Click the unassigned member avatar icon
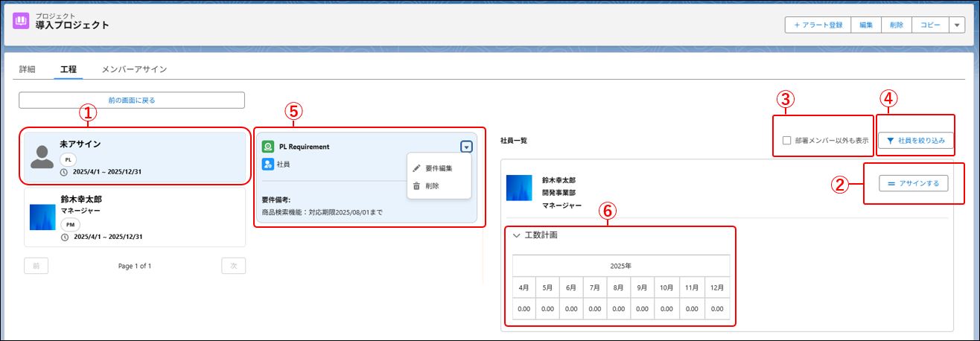The height and width of the screenshot is (341, 980). (43, 156)
